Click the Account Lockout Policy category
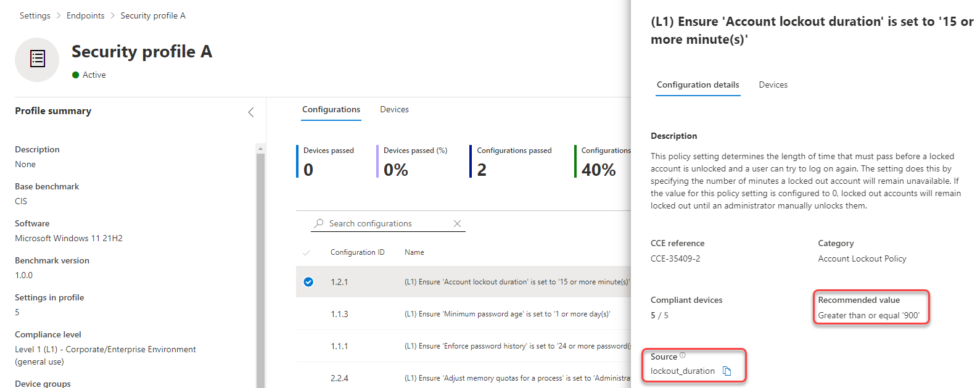Screen dimensions: 980x388 coord(862,258)
